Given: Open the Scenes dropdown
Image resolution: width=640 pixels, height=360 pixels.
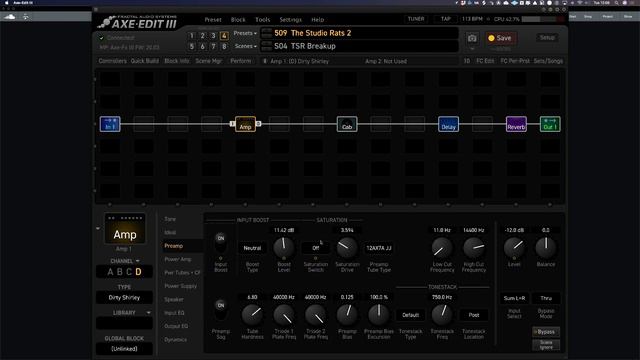Looking at the screenshot, I should 245,46.
